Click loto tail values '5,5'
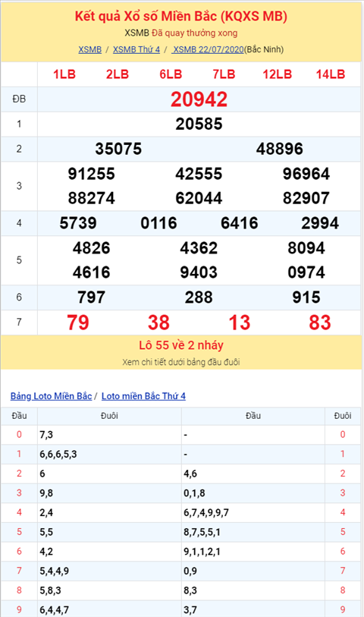 (x=46, y=532)
